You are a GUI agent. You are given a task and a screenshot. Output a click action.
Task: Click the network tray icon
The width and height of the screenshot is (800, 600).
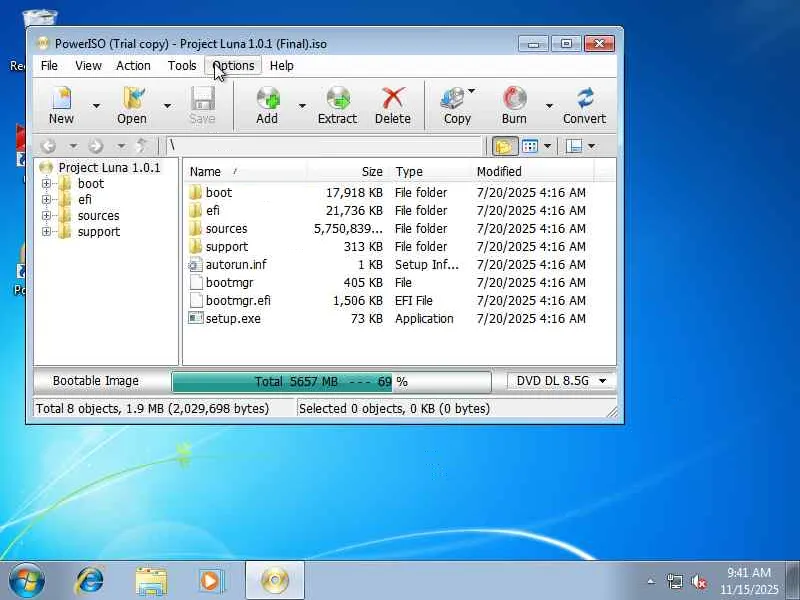(x=674, y=582)
